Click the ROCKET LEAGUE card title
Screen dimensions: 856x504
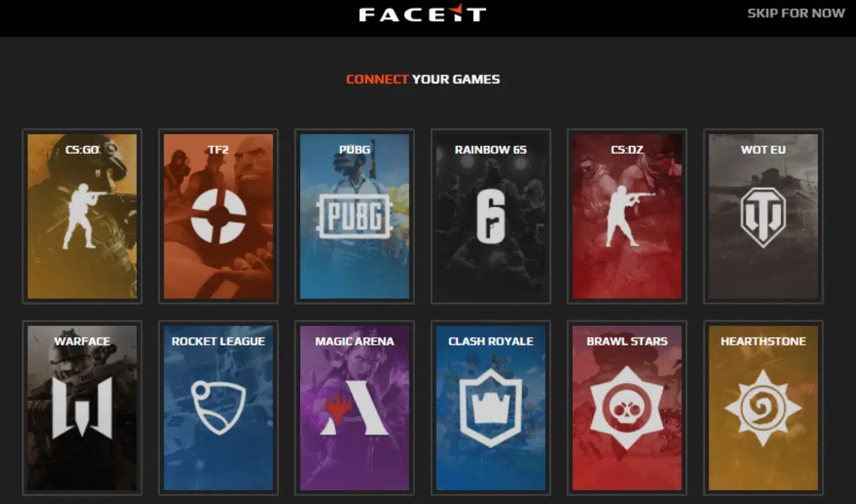pos(218,341)
